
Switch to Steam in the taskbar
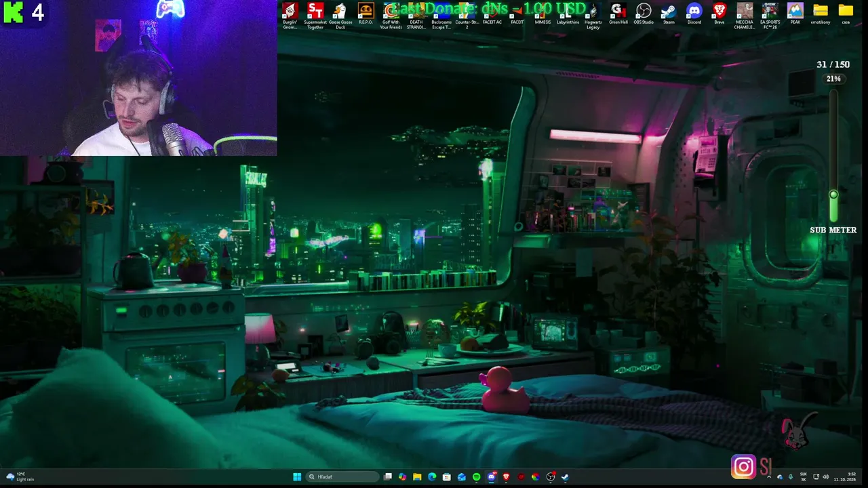point(565,477)
